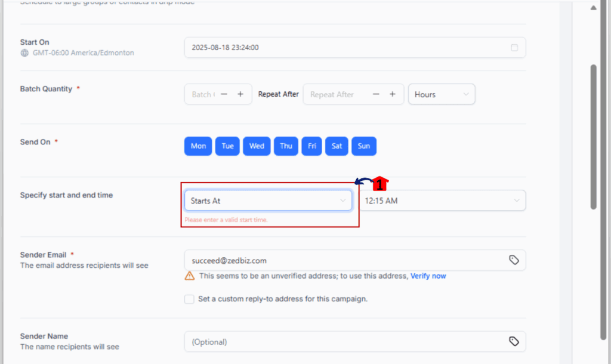Increase Batch Quantity with plus button
This screenshot has height=364, width=611.
[x=240, y=94]
